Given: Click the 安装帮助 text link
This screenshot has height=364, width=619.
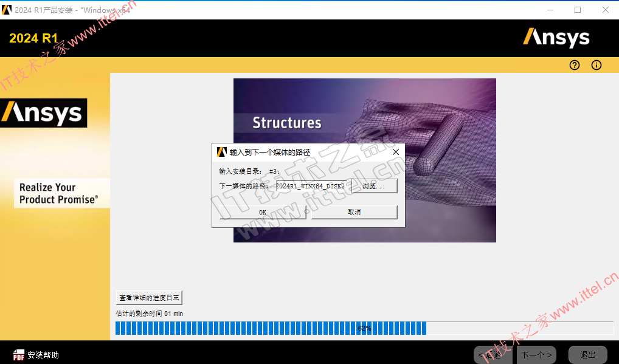Looking at the screenshot, I should click(x=43, y=355).
